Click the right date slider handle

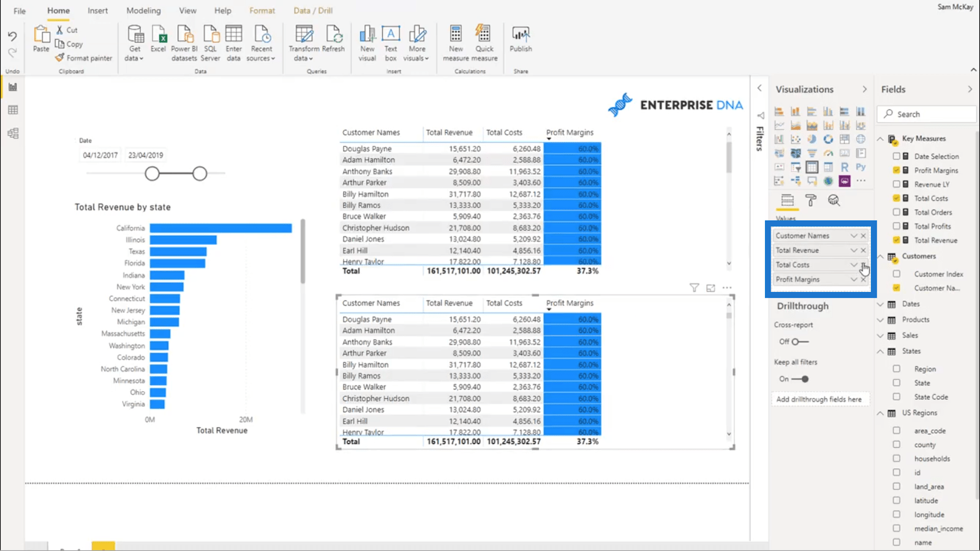click(x=200, y=174)
